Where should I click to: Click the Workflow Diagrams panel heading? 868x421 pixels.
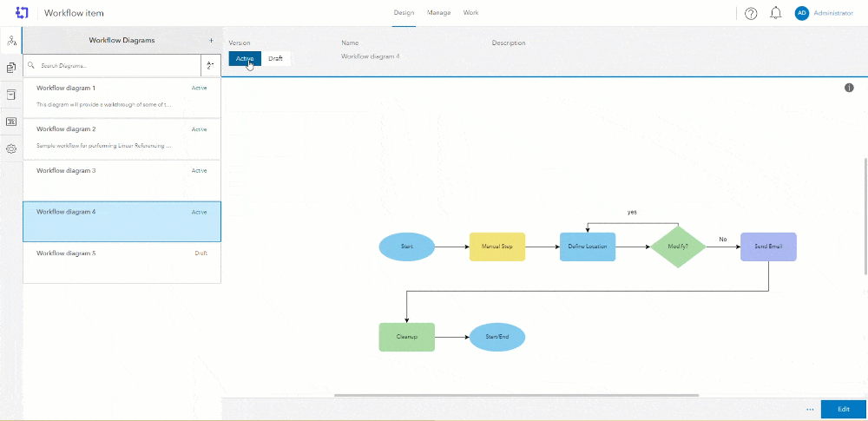pyautogui.click(x=122, y=41)
